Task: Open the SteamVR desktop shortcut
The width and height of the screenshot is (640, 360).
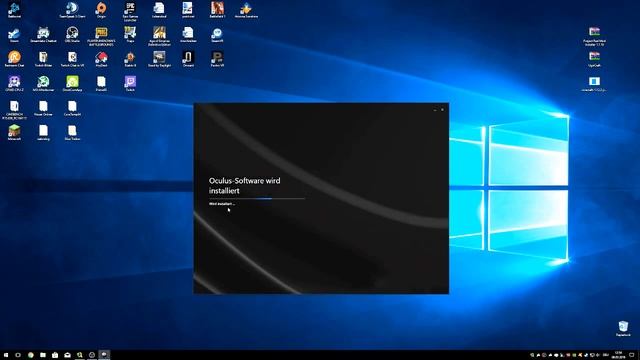Action: (x=217, y=35)
